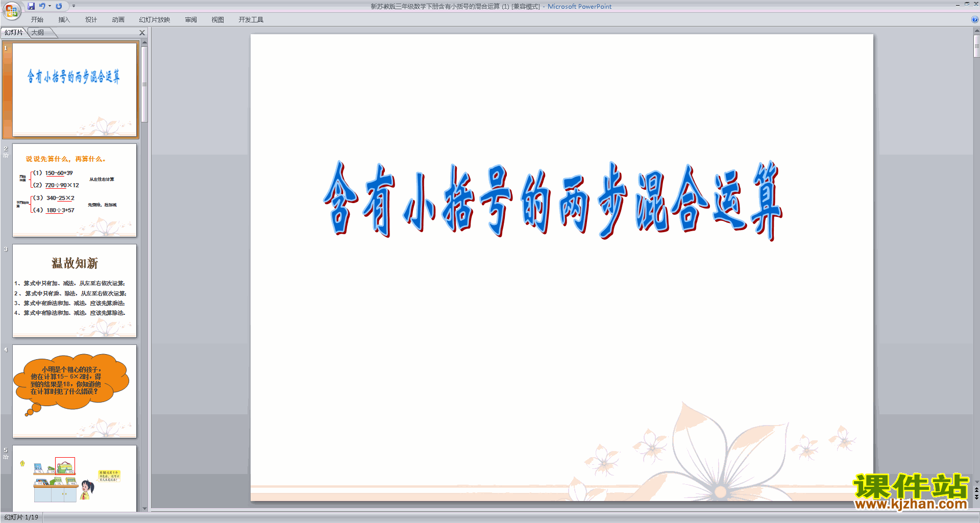The width and height of the screenshot is (980, 523).
Task: Open the 幻灯片放映 ribbon tab
Action: pos(155,20)
